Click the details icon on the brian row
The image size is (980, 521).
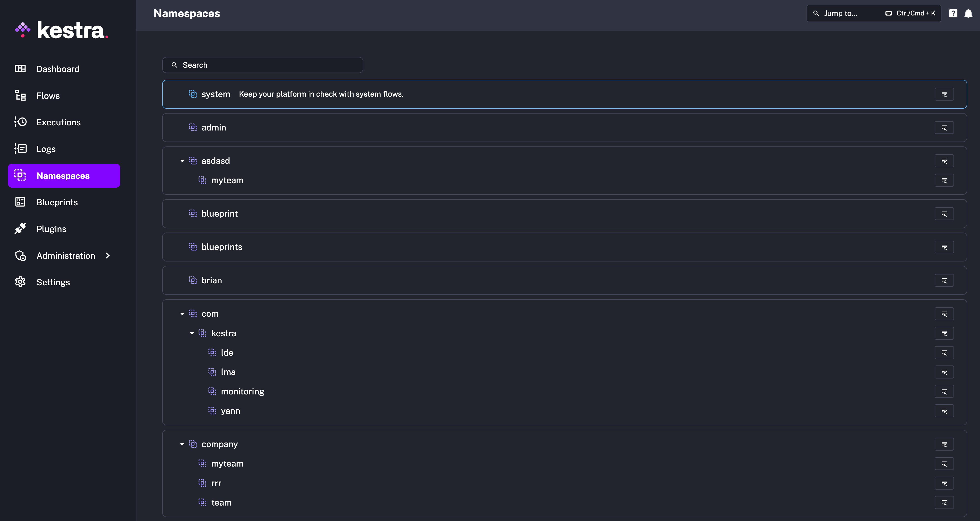[x=944, y=281]
